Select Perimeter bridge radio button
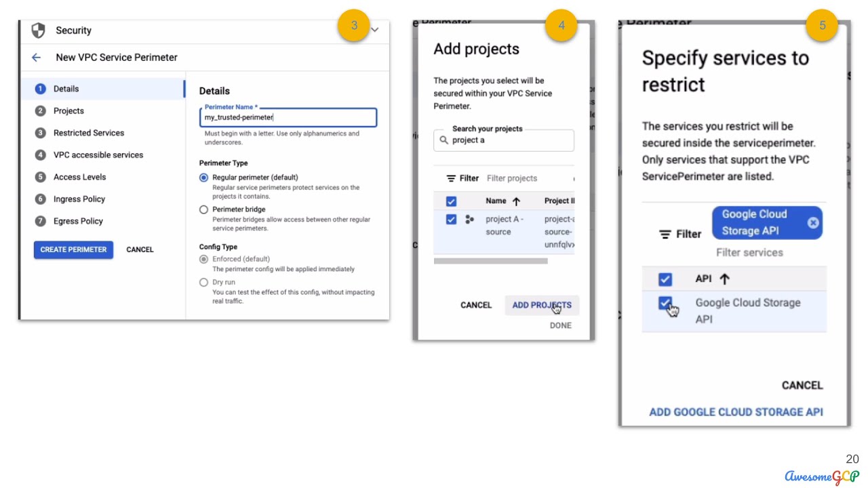The image size is (868, 488). (x=203, y=210)
